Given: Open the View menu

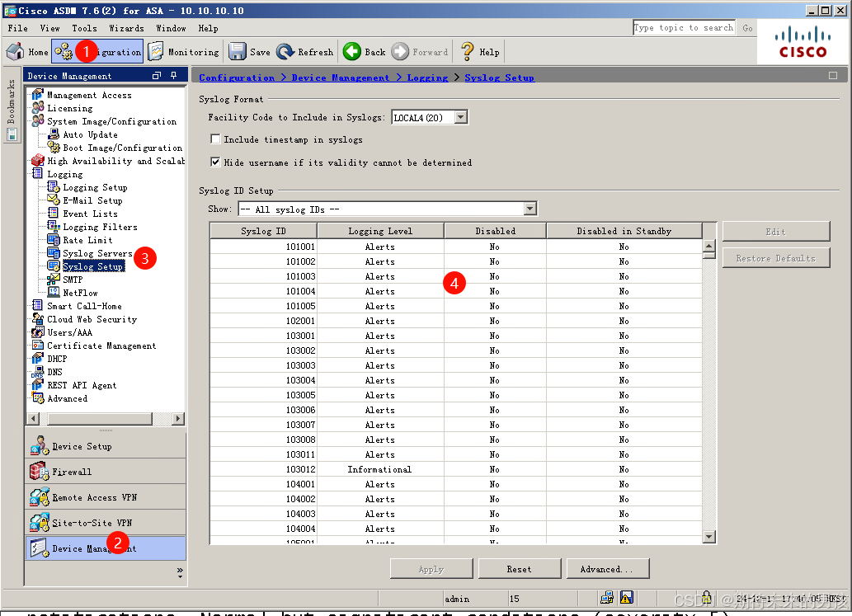Looking at the screenshot, I should point(50,28).
